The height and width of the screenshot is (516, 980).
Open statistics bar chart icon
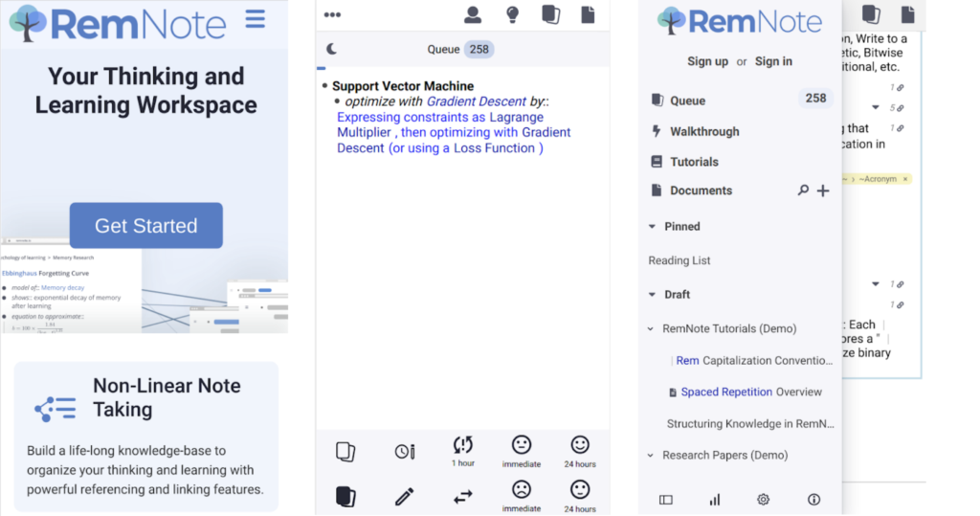(x=715, y=499)
